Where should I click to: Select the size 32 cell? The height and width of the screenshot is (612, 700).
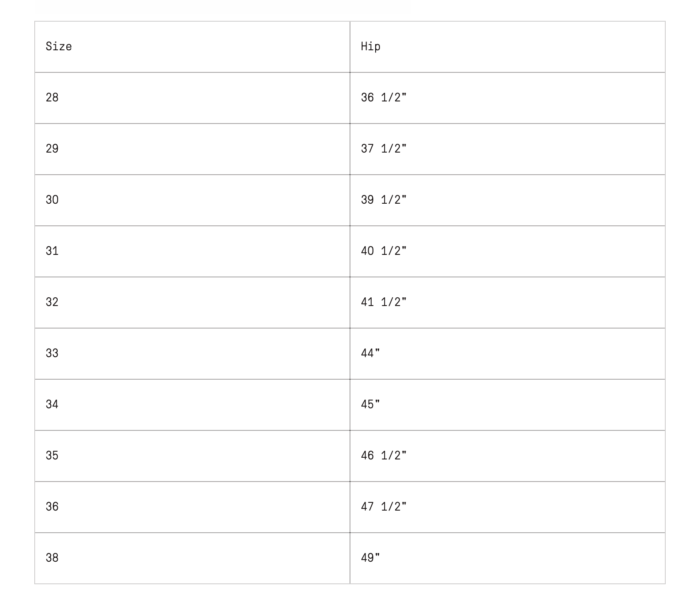(x=52, y=302)
